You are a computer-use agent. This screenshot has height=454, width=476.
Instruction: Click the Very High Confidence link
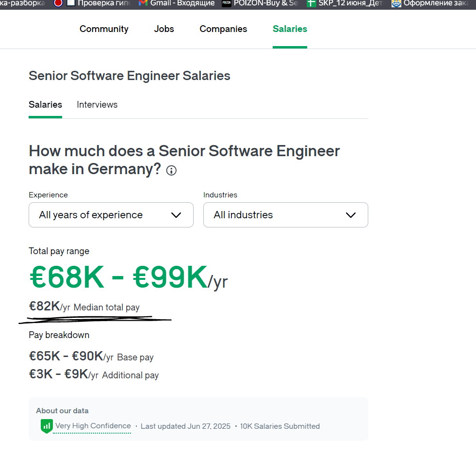pos(93,426)
